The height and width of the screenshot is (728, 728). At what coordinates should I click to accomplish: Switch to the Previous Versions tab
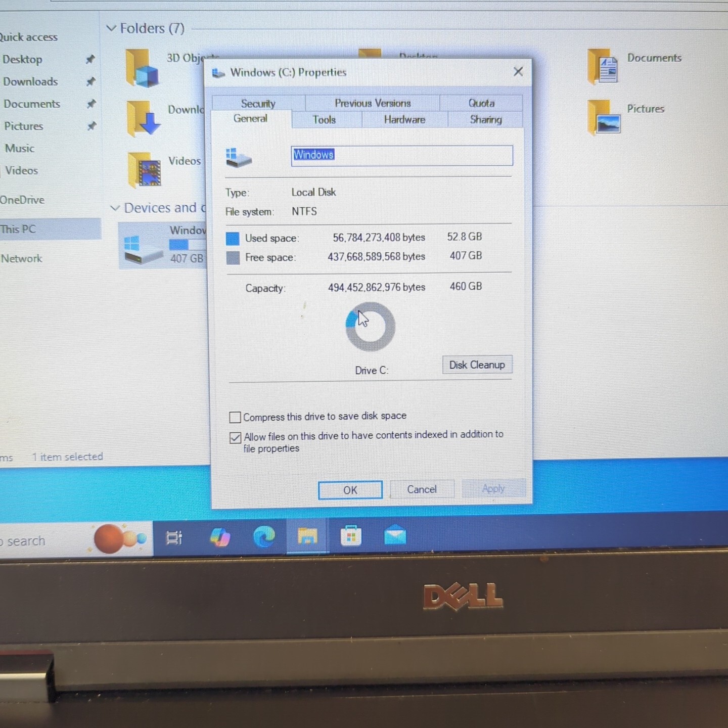coord(373,103)
